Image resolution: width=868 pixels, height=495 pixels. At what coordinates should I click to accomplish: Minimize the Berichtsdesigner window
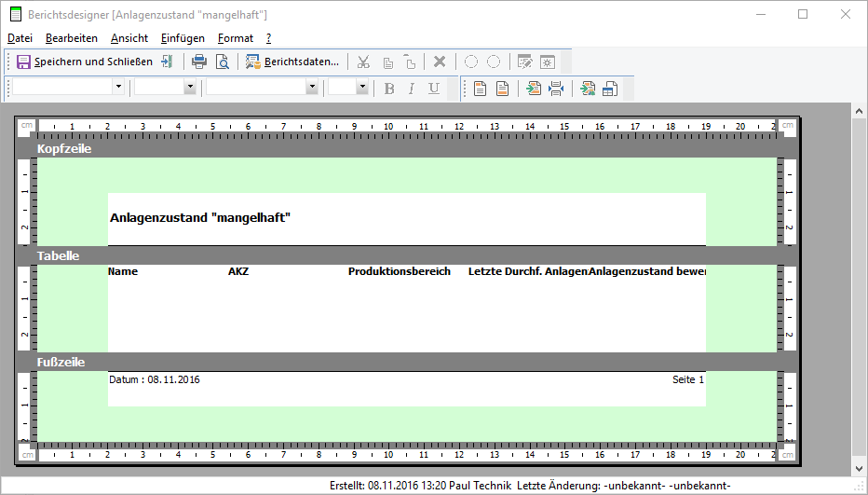point(761,14)
